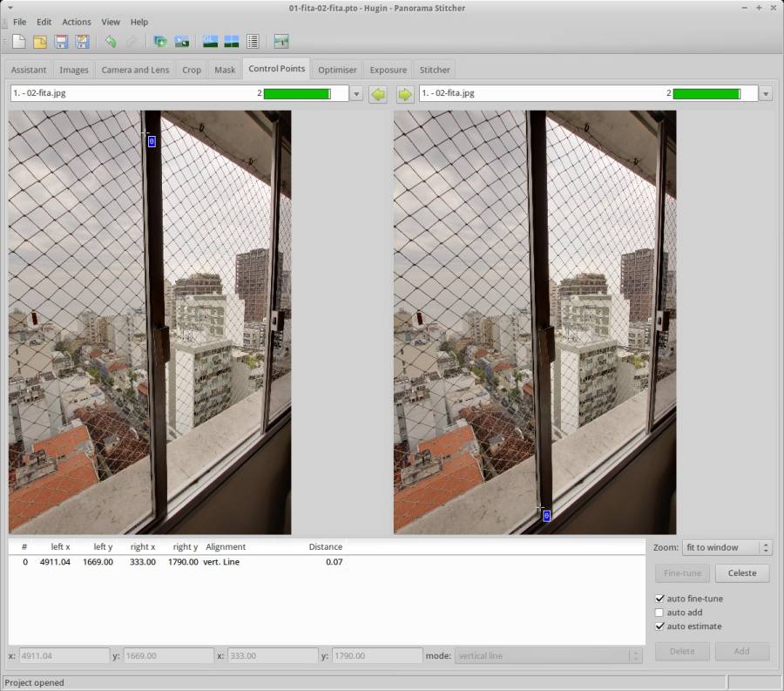Enable the auto add checkbox
This screenshot has height=691, width=784.
point(660,613)
